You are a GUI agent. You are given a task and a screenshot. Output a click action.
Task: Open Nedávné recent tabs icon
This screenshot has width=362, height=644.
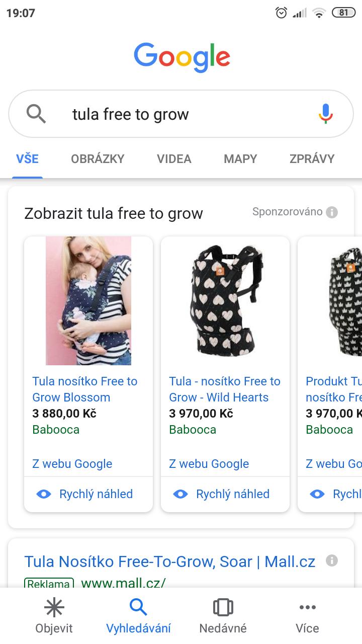(223, 608)
